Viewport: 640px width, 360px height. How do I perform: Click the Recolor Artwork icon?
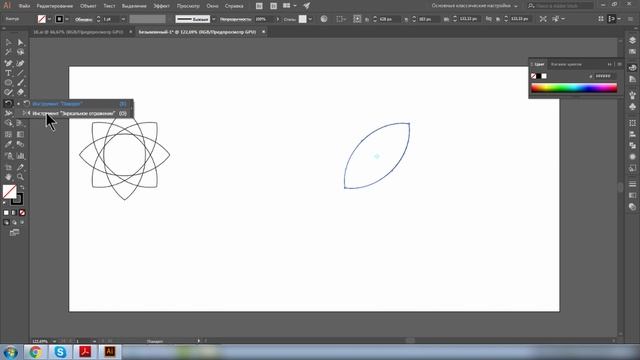(x=324, y=19)
